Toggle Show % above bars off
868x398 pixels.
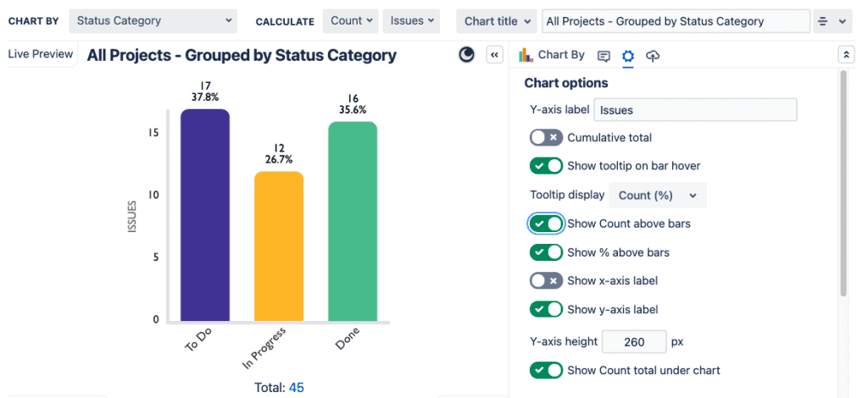click(546, 252)
